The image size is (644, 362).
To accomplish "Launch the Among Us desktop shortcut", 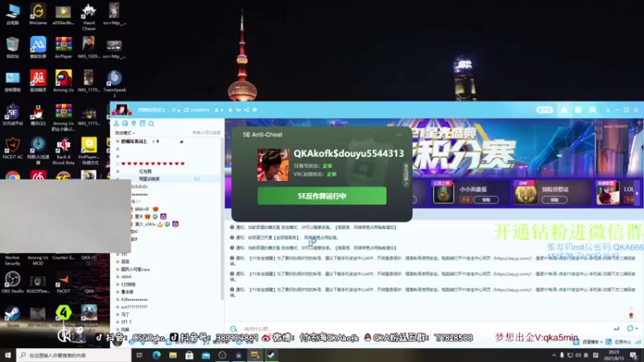I will point(64,81).
